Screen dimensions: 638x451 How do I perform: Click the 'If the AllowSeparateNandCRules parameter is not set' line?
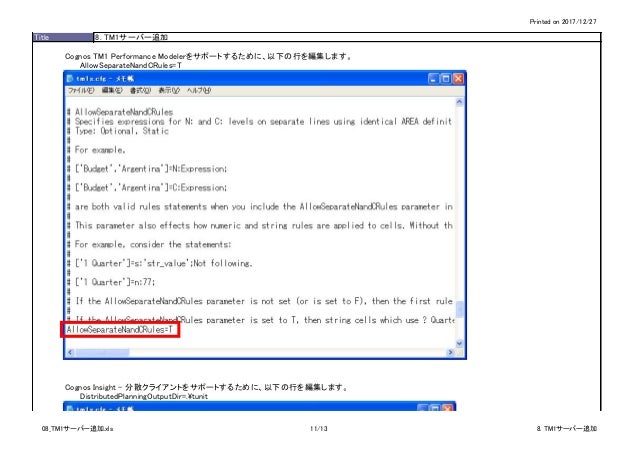point(260,301)
